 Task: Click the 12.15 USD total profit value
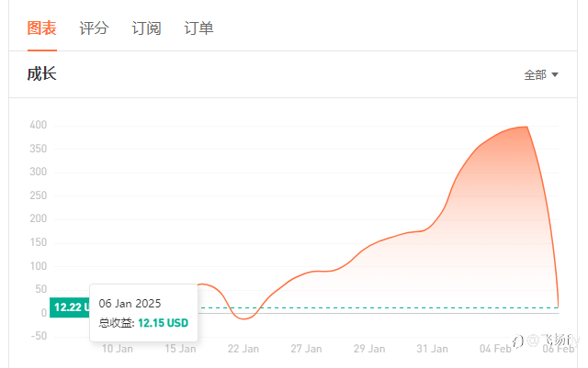click(164, 323)
